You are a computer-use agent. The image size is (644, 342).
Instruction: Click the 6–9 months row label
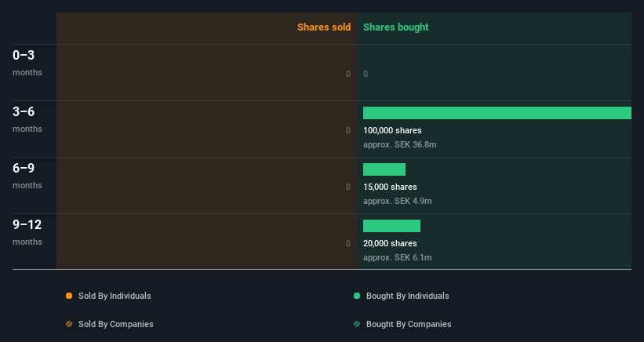point(27,176)
